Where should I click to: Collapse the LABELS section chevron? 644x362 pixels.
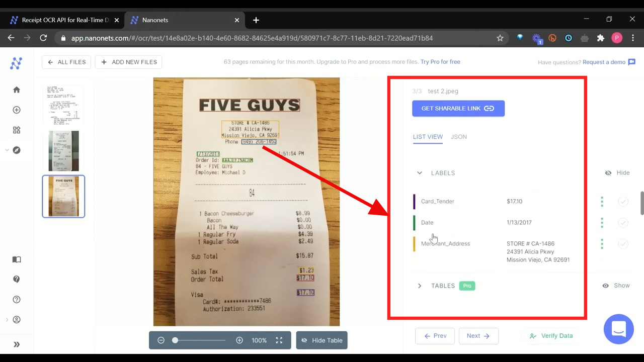click(x=420, y=173)
